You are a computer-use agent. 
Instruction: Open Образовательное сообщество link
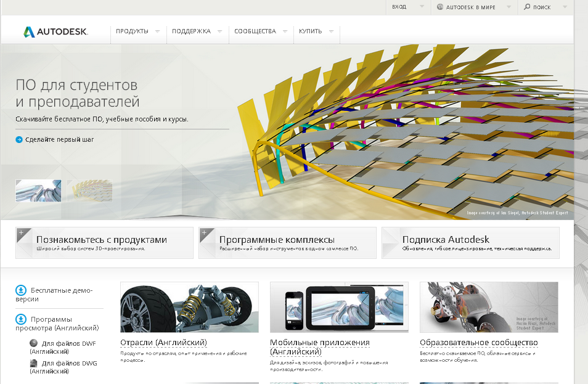(x=479, y=342)
